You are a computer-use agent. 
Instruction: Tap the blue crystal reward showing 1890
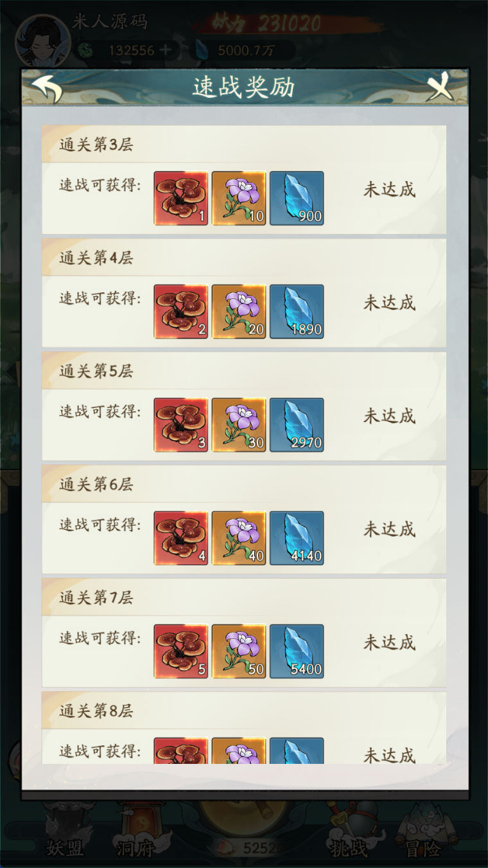click(x=297, y=312)
